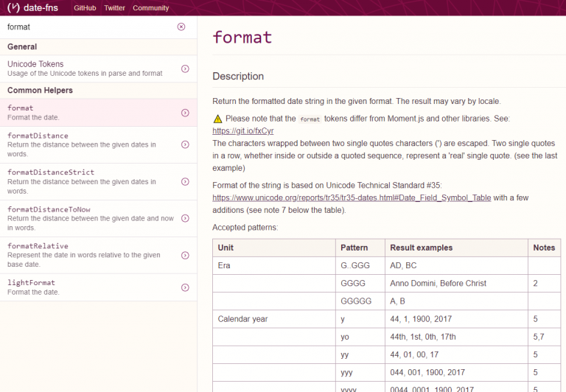Screen dimensions: 566x392
Task: Click the Common Helpers section heading
Action: pyautogui.click(x=40, y=90)
